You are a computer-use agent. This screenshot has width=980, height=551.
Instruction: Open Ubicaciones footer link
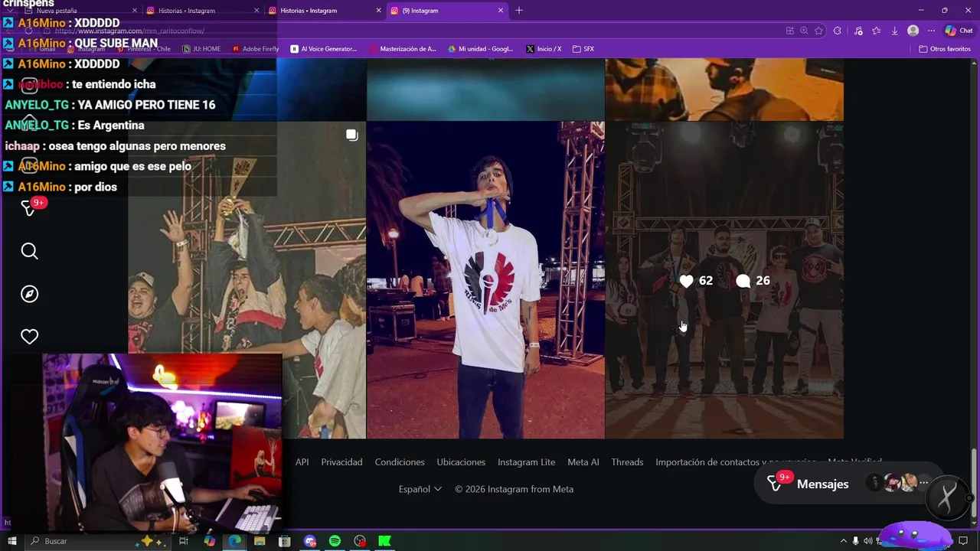coord(461,462)
